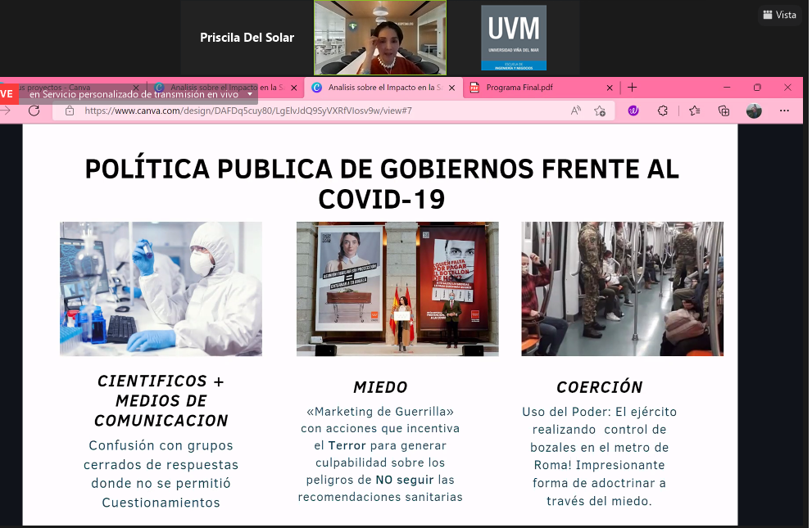Add page to favorites star
Screen dimensions: 812x528
point(600,111)
